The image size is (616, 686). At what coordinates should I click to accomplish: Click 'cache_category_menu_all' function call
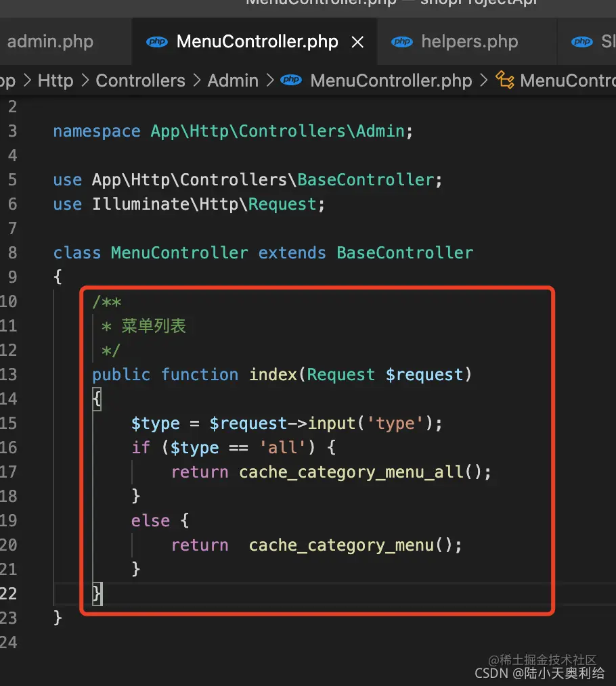[351, 472]
